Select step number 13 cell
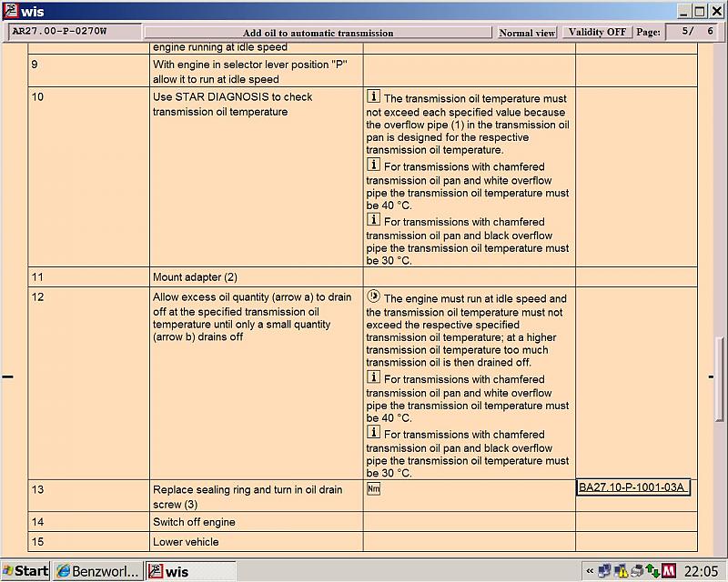Viewport: 728px width, 582px height. 88,497
